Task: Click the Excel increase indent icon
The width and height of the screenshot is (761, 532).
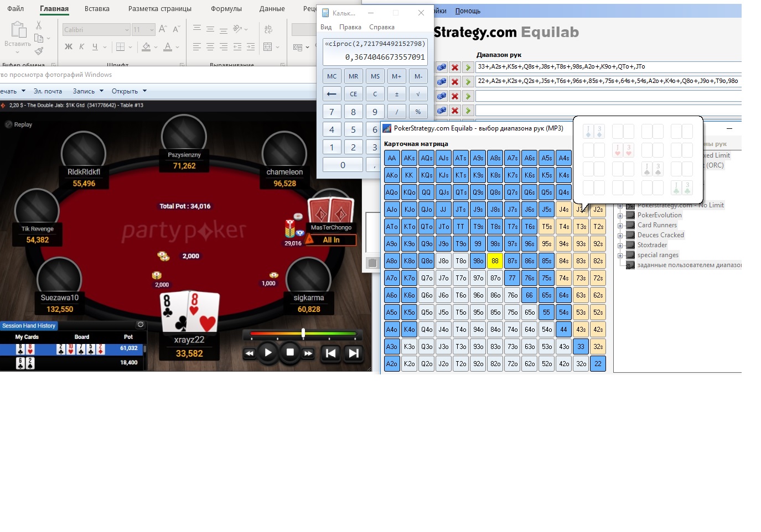Action: point(251,47)
